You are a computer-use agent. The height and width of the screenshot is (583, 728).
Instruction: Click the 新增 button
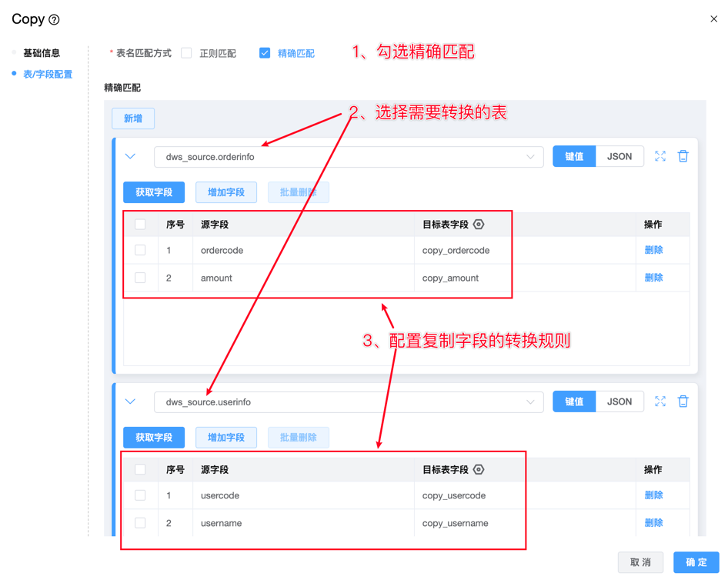[x=133, y=118]
